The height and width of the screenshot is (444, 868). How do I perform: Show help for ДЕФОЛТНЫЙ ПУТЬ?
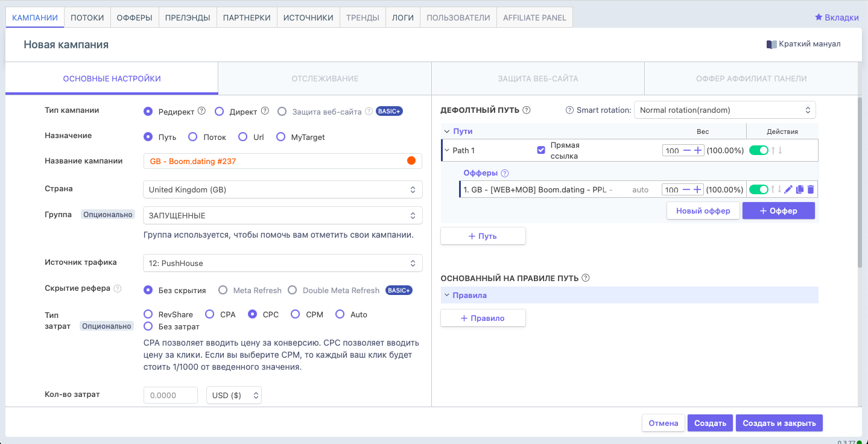point(527,110)
